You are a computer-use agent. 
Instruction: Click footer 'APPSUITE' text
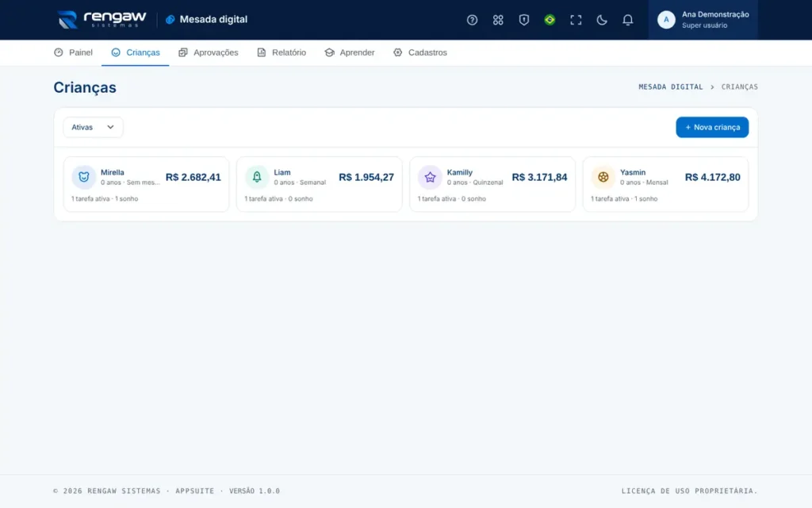tap(195, 491)
